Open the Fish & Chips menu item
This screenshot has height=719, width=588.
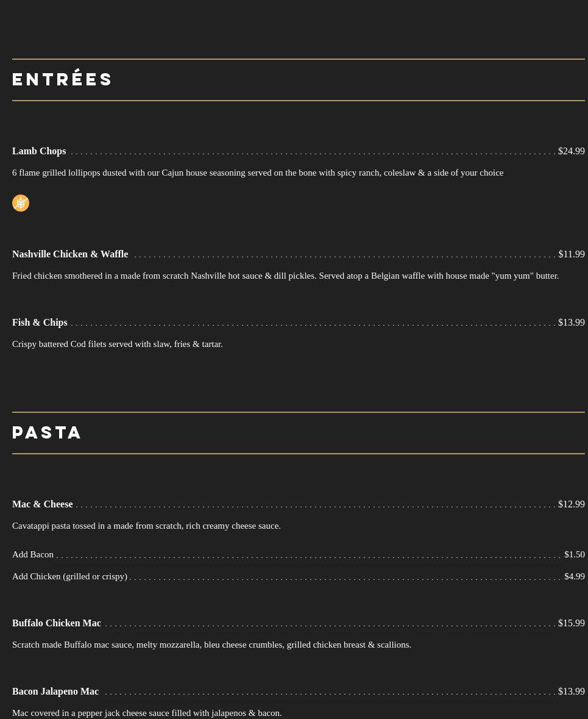click(x=40, y=323)
